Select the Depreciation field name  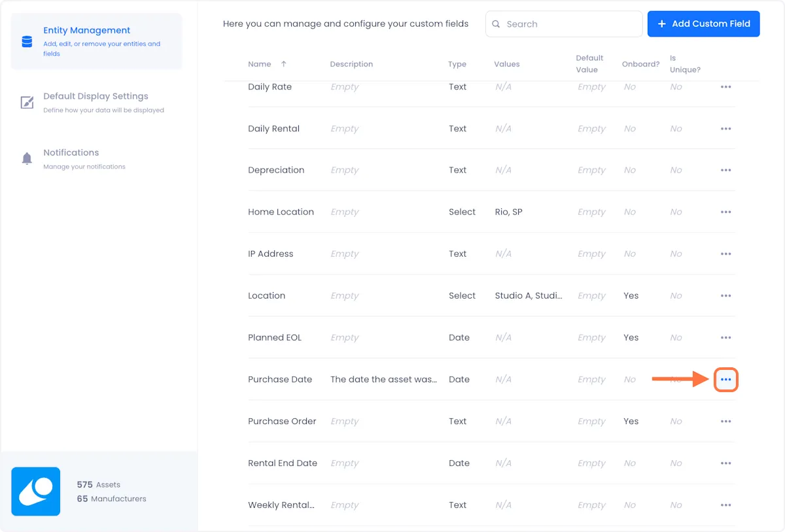tap(276, 170)
